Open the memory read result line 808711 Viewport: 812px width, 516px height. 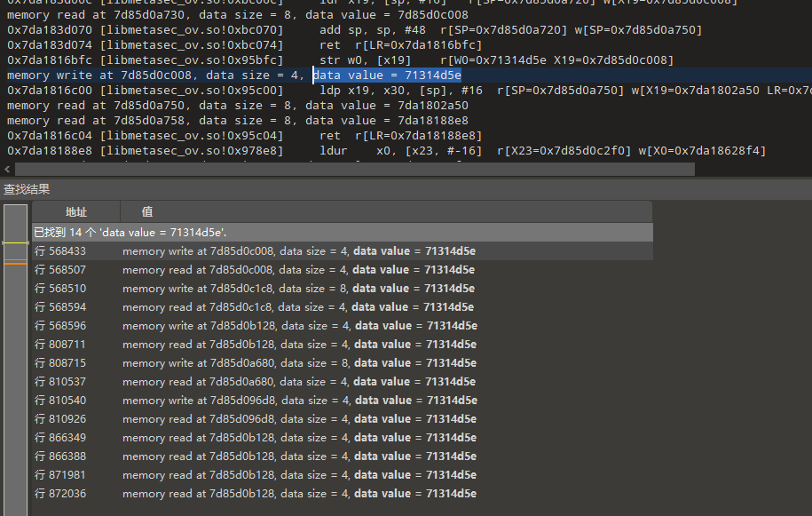point(60,345)
